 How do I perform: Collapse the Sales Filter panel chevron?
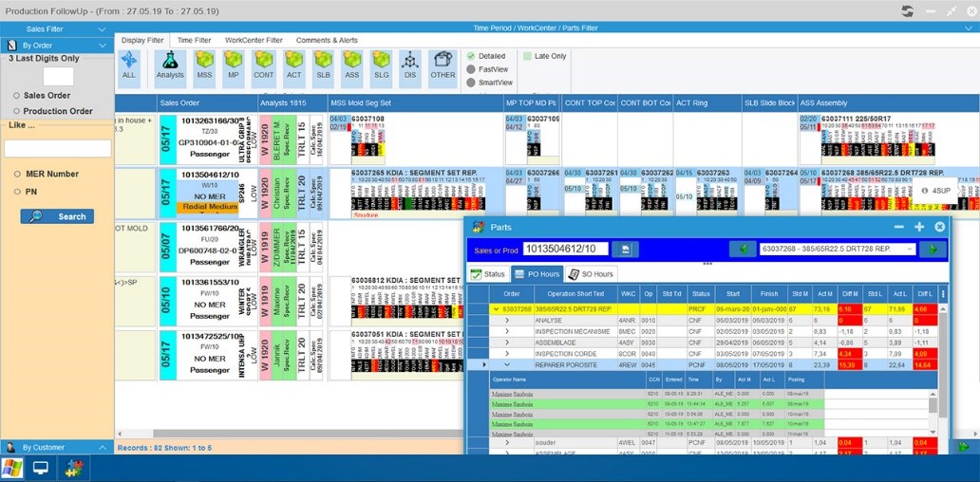(x=102, y=28)
